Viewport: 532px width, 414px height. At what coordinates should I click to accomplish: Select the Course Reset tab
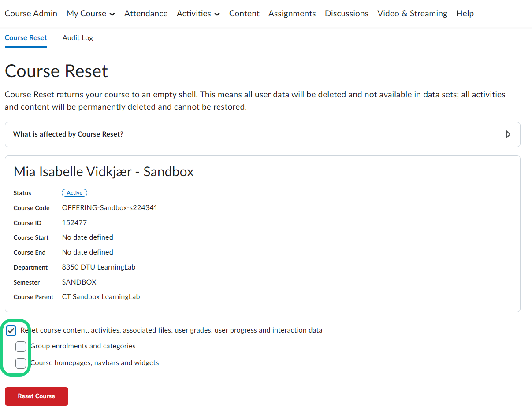(x=26, y=38)
